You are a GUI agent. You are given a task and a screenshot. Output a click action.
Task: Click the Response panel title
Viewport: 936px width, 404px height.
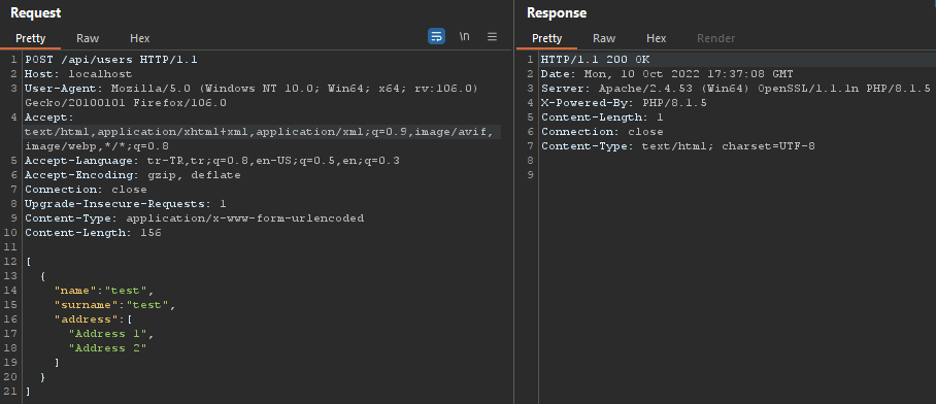click(557, 13)
